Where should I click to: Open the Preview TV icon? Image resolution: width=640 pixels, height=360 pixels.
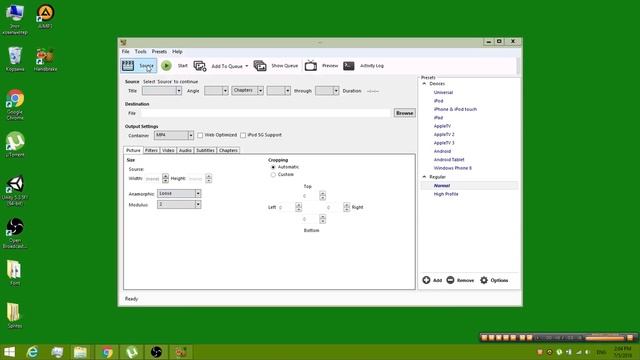coord(311,65)
